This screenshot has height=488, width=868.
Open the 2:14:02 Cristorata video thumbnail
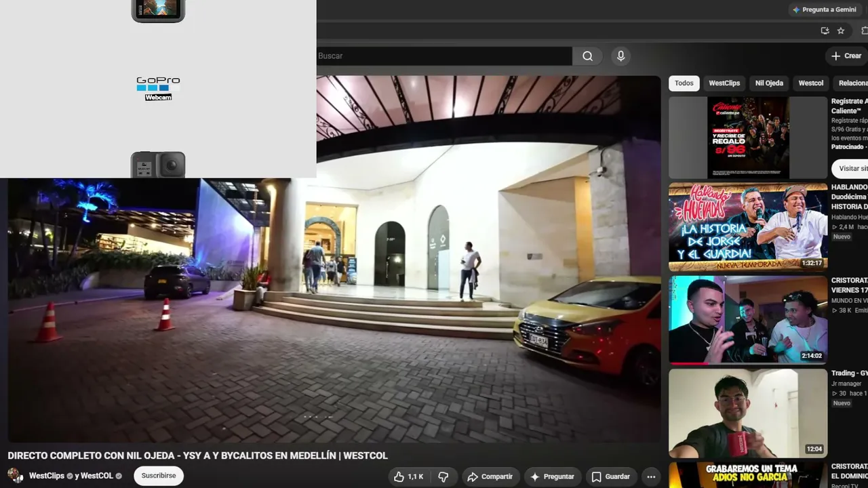tap(748, 319)
